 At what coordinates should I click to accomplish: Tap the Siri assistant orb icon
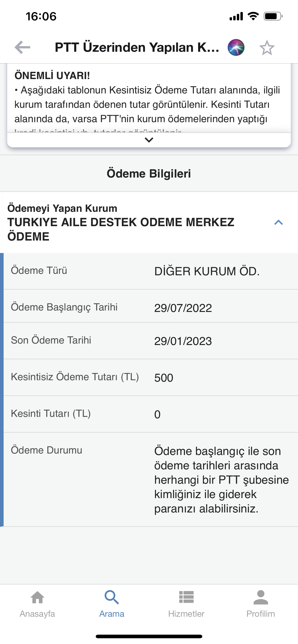236,47
